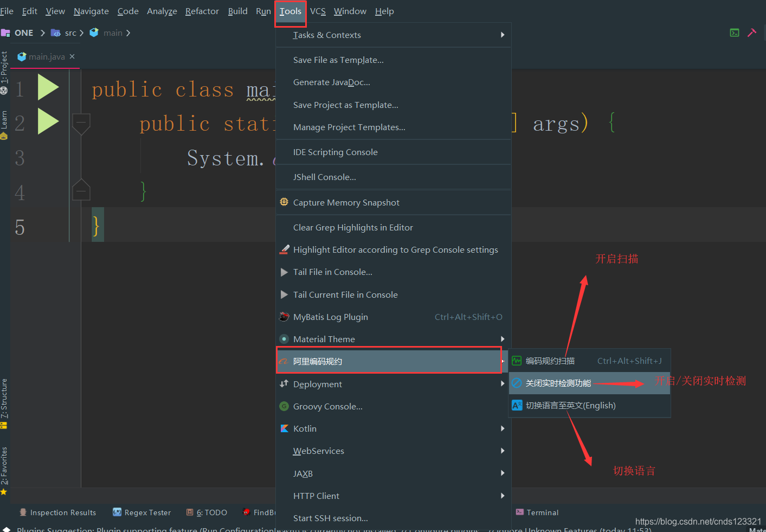Open the 1: Project tool window
This screenshot has width=766, height=532.
(4, 73)
